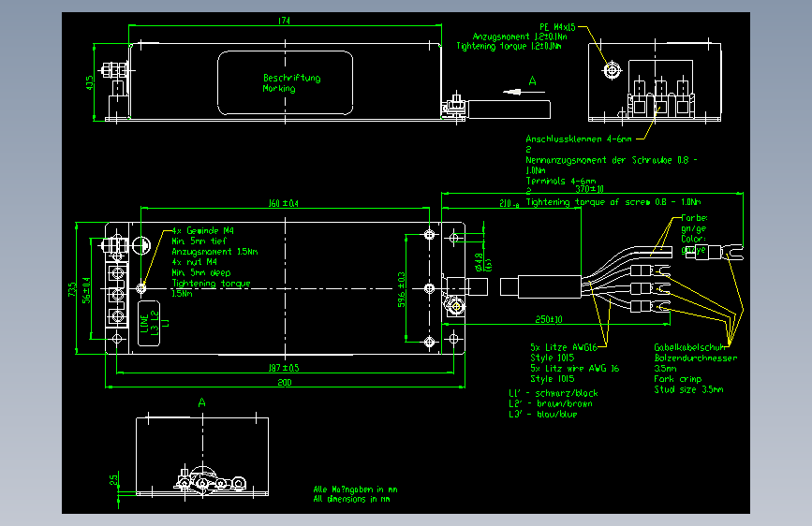The height and width of the screenshot is (526, 812).
Task: Select the '4x Gewinde M4' note
Action: click(203, 230)
